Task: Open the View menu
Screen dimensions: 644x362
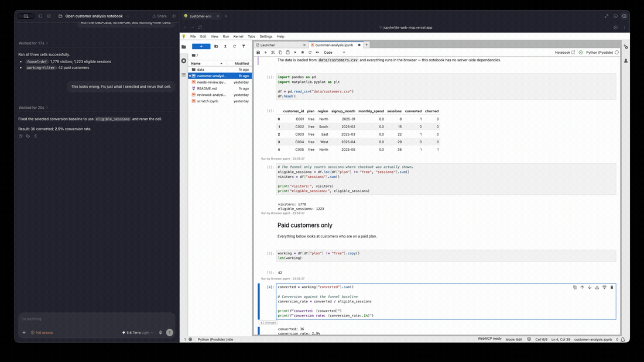Action: pyautogui.click(x=214, y=36)
